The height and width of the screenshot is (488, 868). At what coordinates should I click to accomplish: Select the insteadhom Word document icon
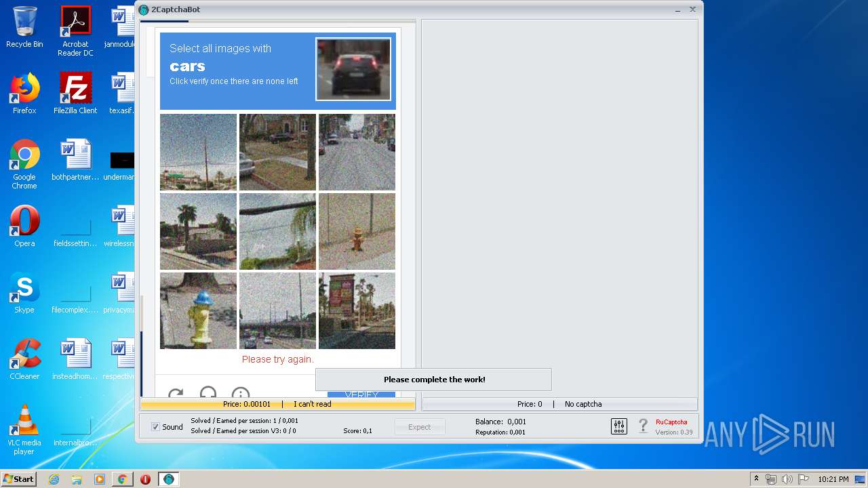[75, 359]
